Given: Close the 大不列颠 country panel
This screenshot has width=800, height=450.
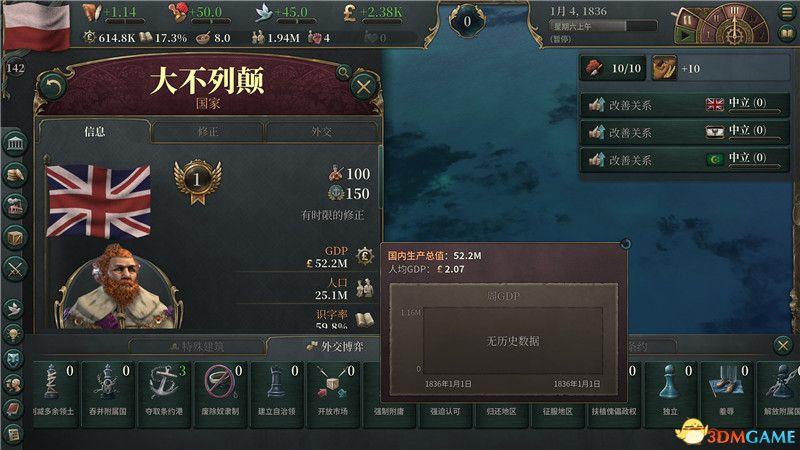Looking at the screenshot, I should click(x=364, y=87).
